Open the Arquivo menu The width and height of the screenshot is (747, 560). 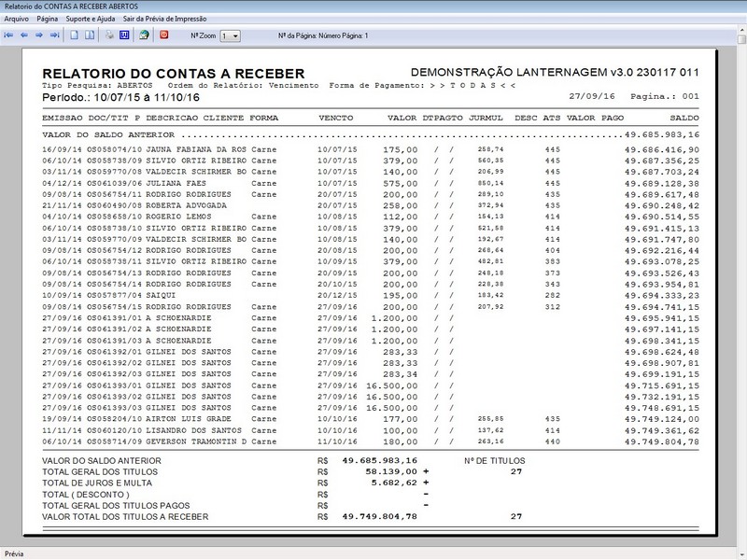click(x=16, y=19)
